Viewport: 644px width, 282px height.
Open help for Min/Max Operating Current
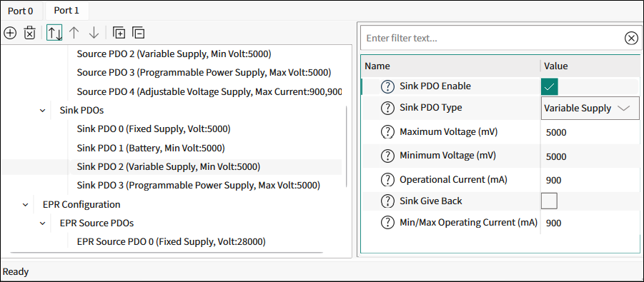pos(387,223)
